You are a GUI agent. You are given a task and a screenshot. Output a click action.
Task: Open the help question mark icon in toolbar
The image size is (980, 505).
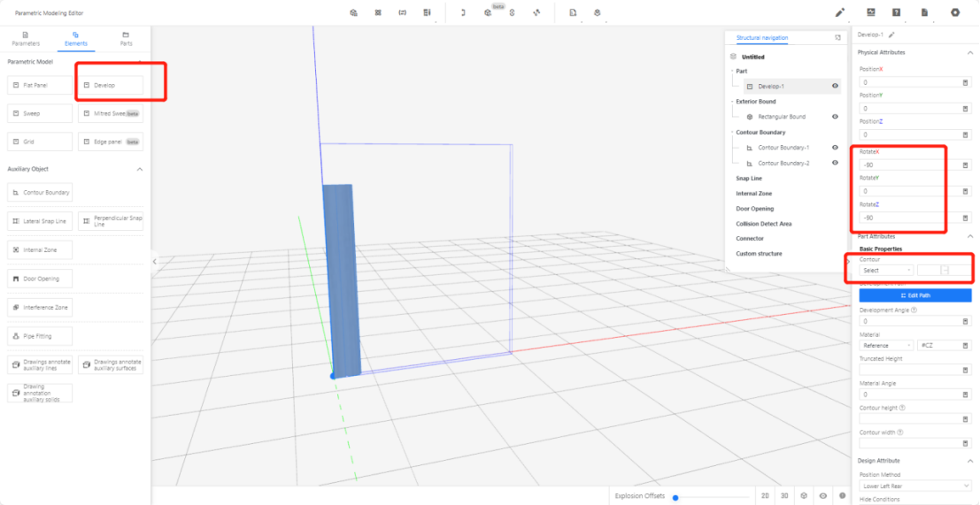click(x=897, y=12)
